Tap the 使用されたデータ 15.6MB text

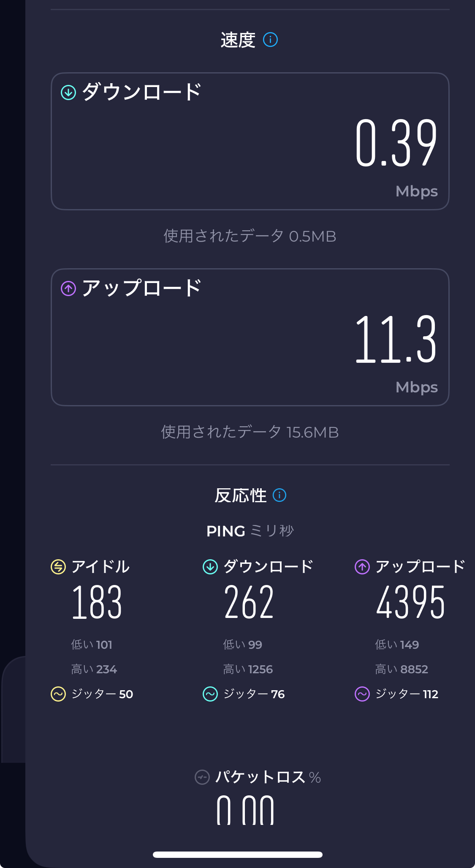(x=250, y=432)
